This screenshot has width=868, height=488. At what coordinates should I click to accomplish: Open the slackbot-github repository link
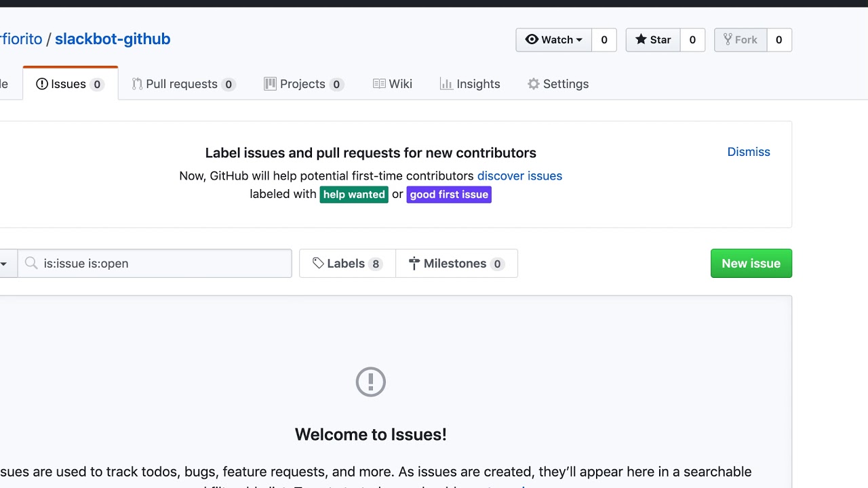[113, 39]
